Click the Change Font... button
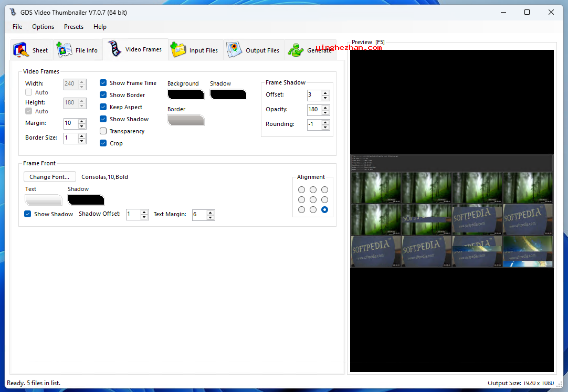 [x=50, y=177]
